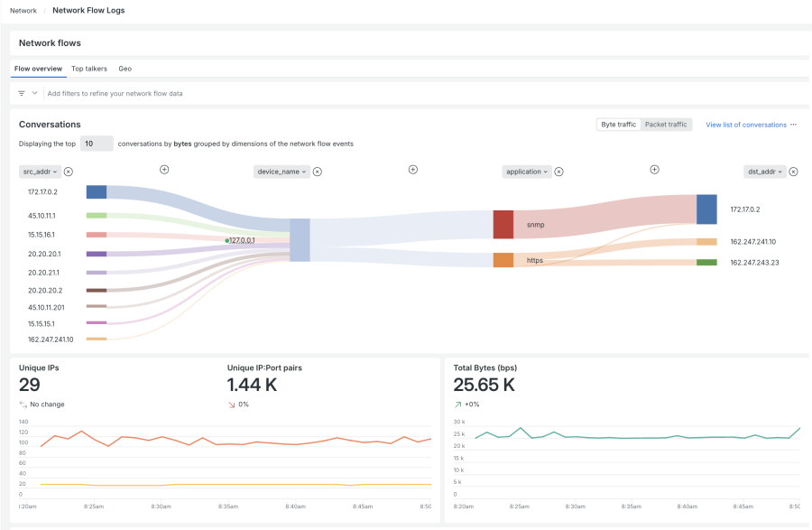The image size is (812, 530).
Task: Click the blue 172.17.0.2 destination node block
Action: [x=706, y=209]
